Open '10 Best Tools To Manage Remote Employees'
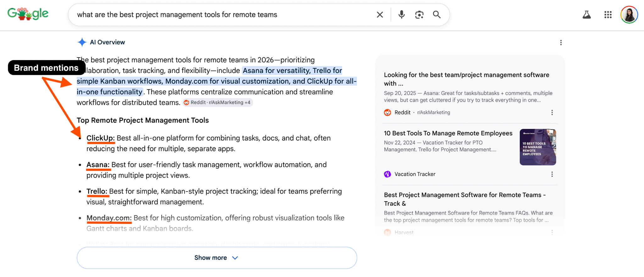Image resolution: width=644 pixels, height=277 pixels. coord(448,133)
